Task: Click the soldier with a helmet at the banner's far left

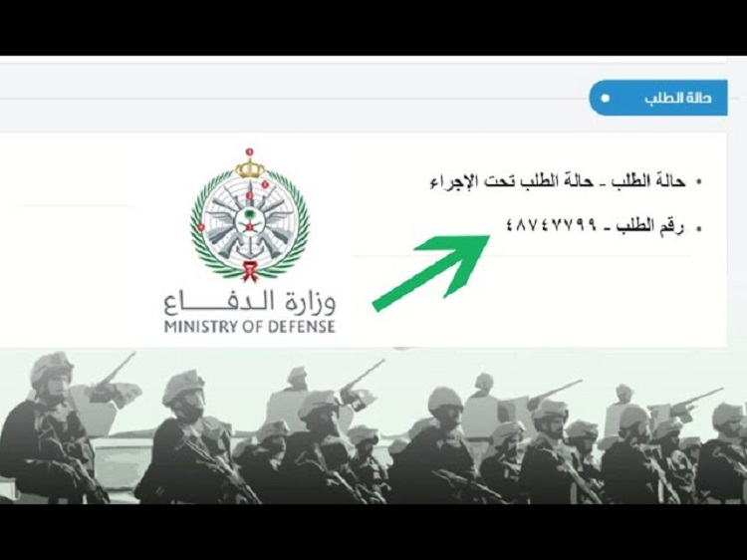Action: [x=48, y=428]
